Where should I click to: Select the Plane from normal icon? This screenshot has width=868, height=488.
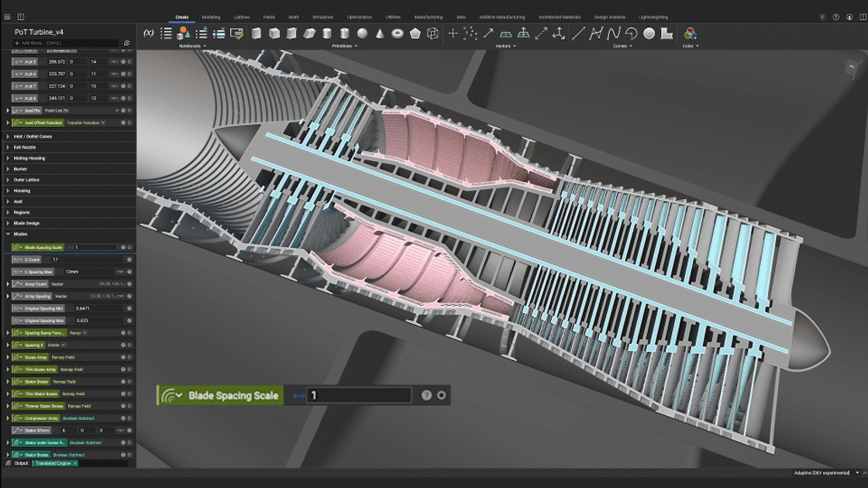523,33
